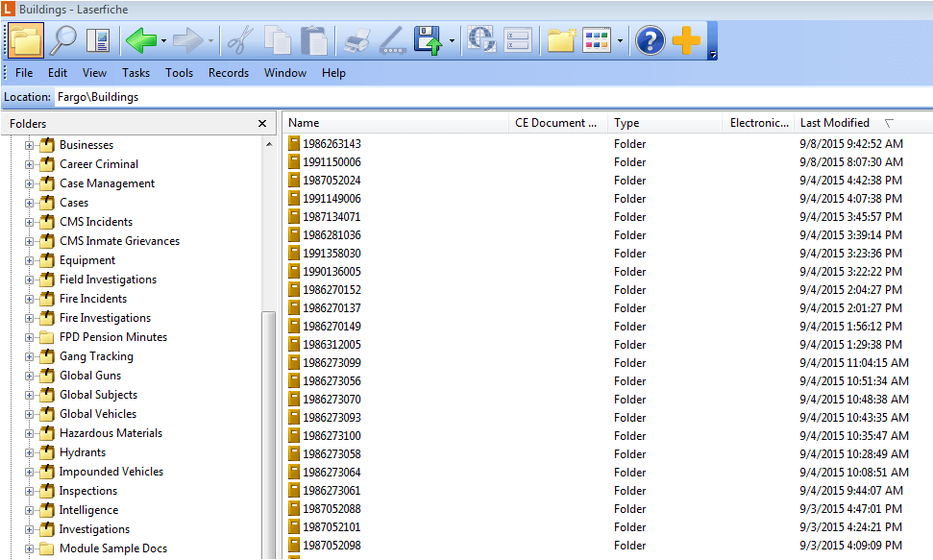Click the import floppy disk icon

click(x=429, y=40)
